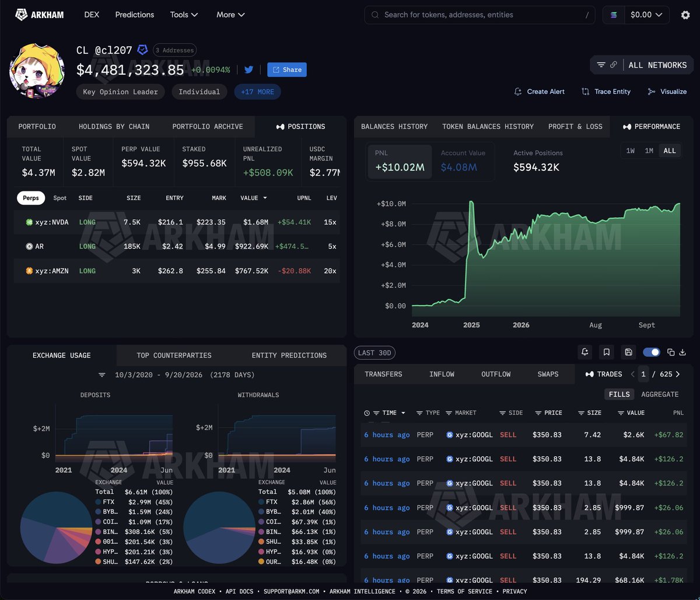Open the TERMS OF SERVICE footer link
Screen dimensions: 700x600
coord(466,591)
